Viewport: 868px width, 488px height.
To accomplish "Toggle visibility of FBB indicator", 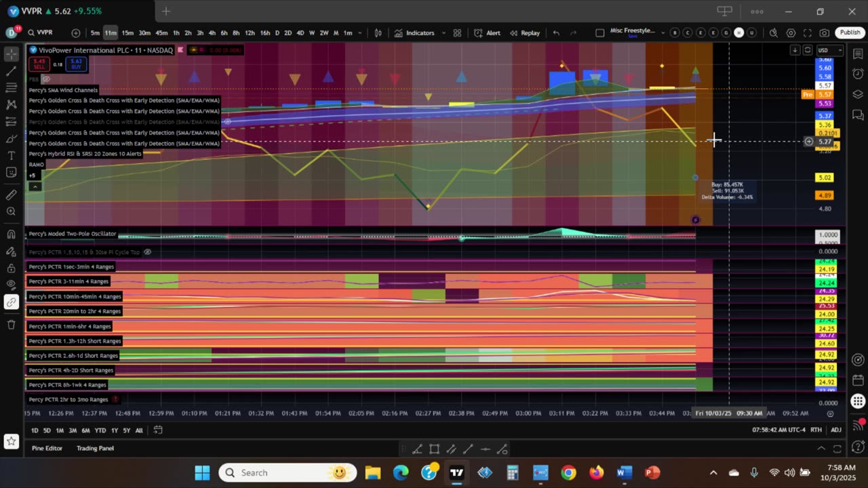I will [x=47, y=79].
